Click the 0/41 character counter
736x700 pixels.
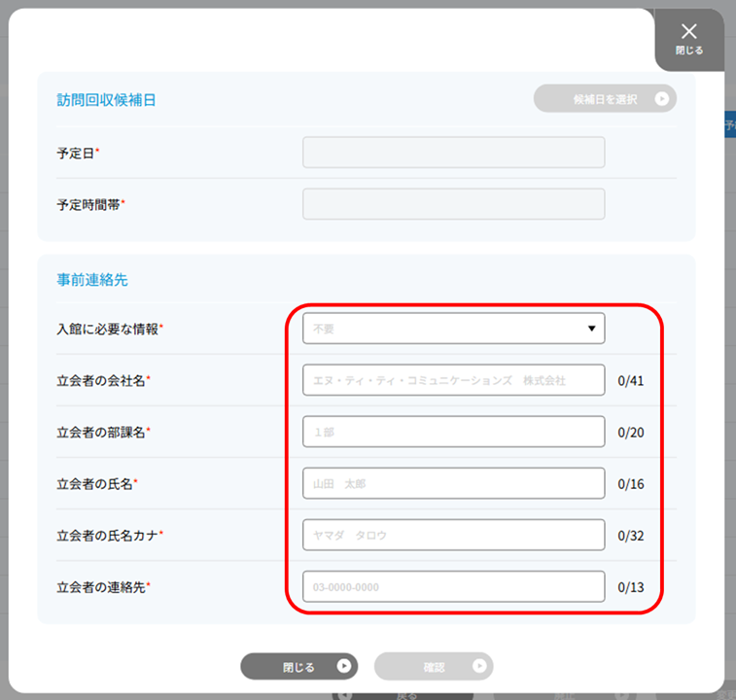pyautogui.click(x=630, y=381)
